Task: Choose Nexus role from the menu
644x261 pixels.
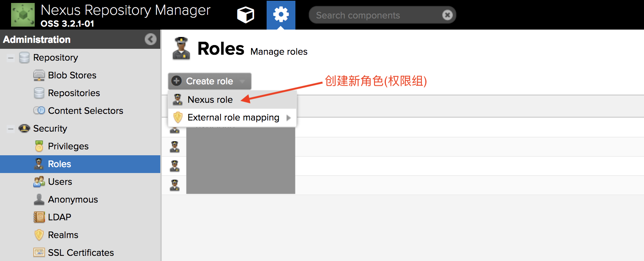Action: click(x=232, y=99)
